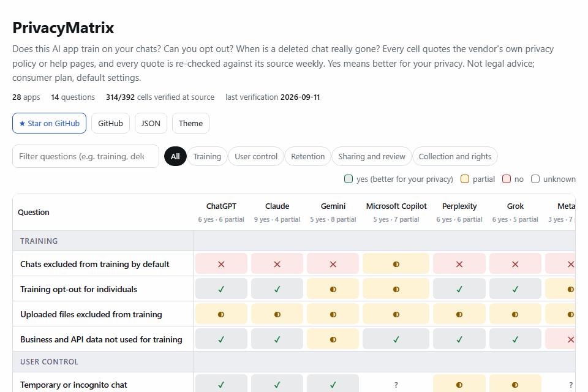Open ChatGPT's 'excluded by default' no cell
Image resolution: width=588 pixels, height=392 pixels.
[221, 264]
